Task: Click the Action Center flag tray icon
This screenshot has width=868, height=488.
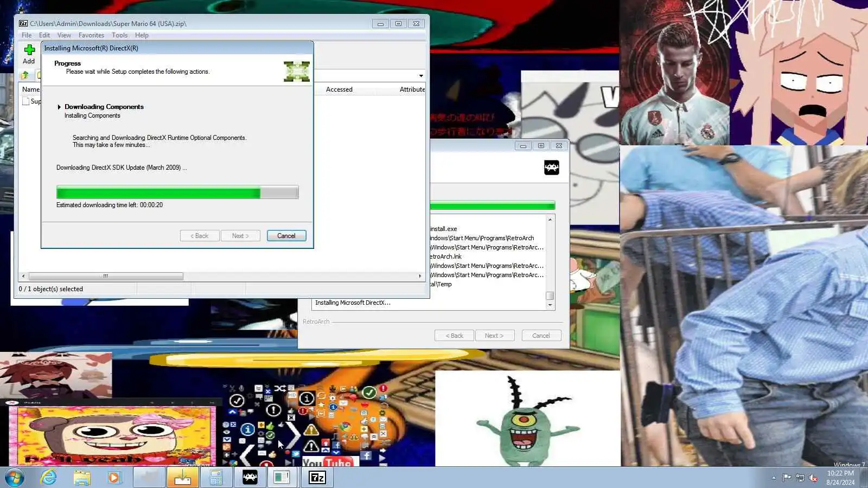Action: click(787, 478)
